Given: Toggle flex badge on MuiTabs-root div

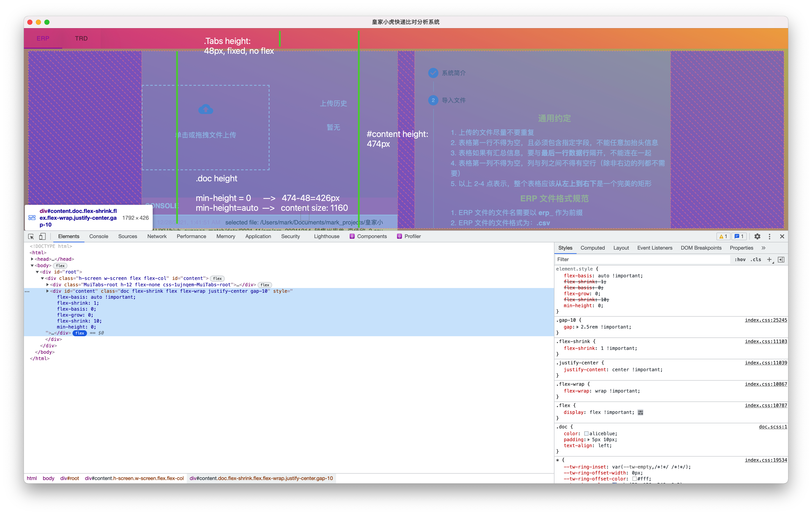Looking at the screenshot, I should click(265, 285).
